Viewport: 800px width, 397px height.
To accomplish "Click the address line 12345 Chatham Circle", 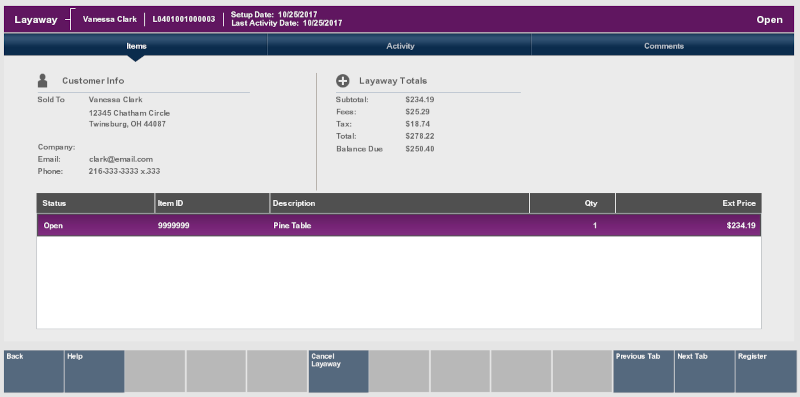I will (x=129, y=113).
